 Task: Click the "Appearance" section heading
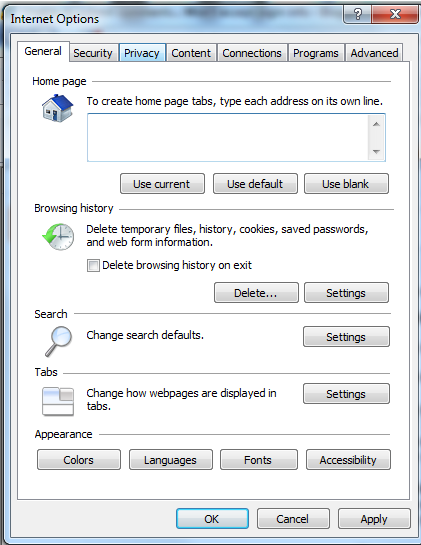(63, 434)
